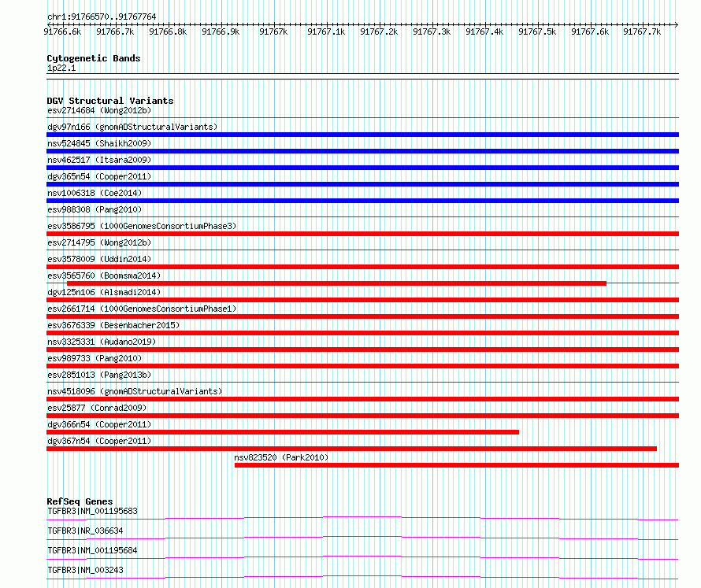
Task: Click the 91767k ruler position
Action: point(273,31)
